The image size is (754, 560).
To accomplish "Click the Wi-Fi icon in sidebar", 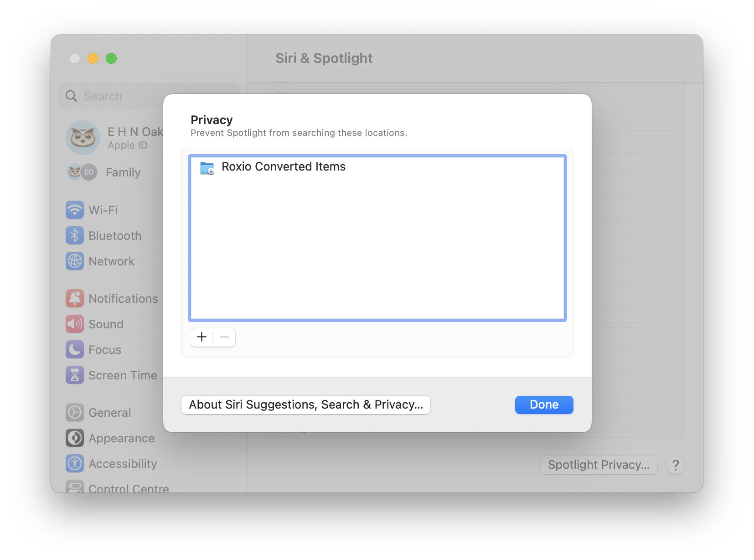I will pos(75,210).
